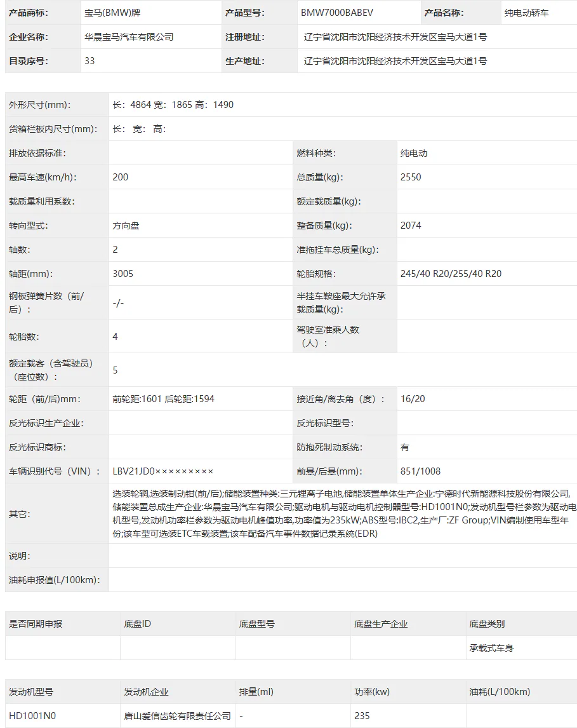This screenshot has width=577, height=728.
Task: Click the leaf spring value -/-
Action: (x=118, y=303)
